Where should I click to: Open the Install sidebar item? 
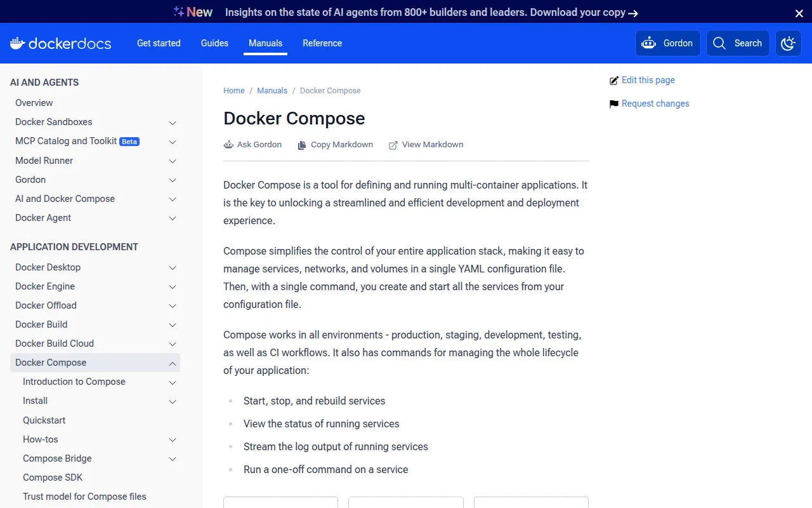tap(36, 401)
